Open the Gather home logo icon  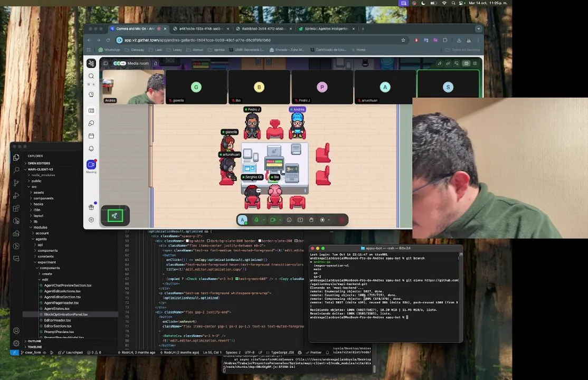click(91, 63)
